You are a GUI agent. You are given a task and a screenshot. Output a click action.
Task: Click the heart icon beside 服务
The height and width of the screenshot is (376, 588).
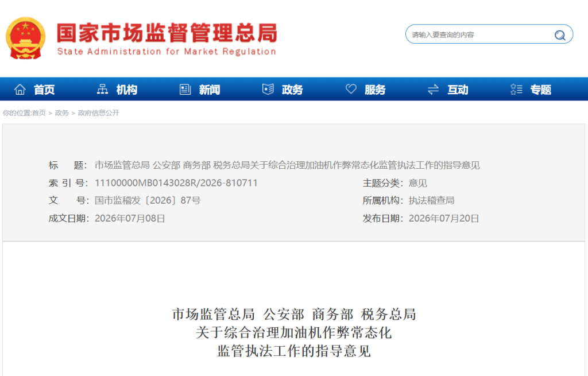(351, 89)
